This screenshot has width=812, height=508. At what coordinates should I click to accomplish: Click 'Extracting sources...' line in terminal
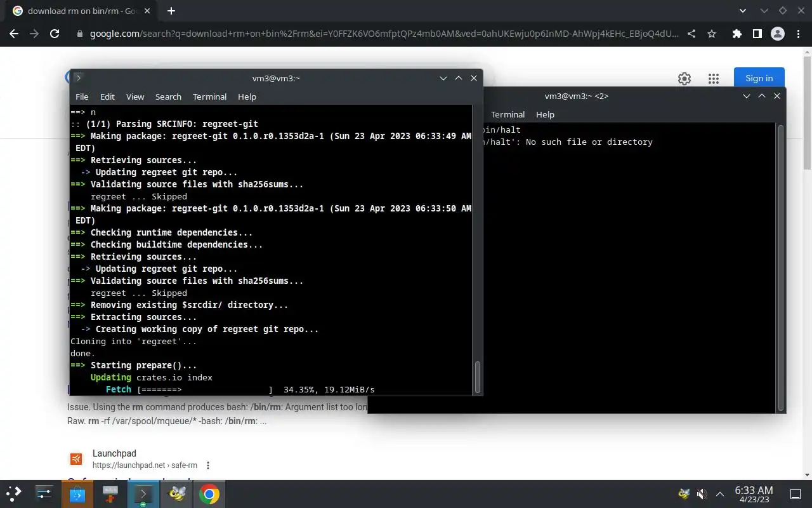tap(143, 317)
